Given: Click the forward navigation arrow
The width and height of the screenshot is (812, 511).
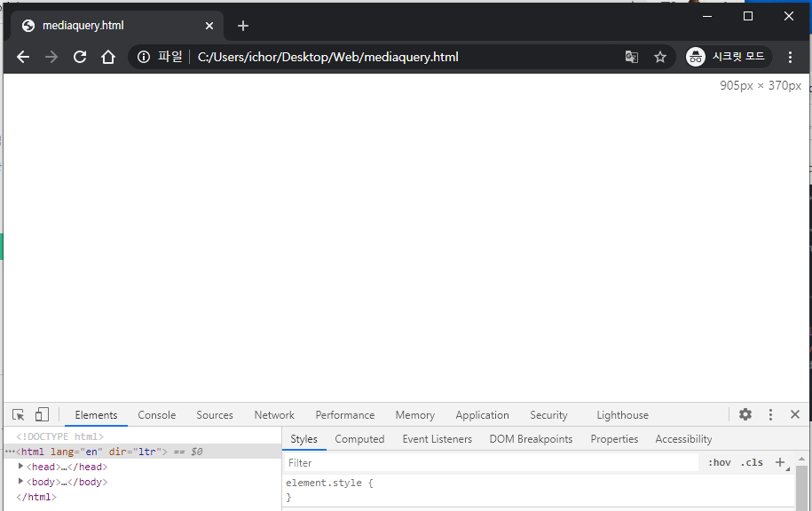Looking at the screenshot, I should (x=51, y=57).
